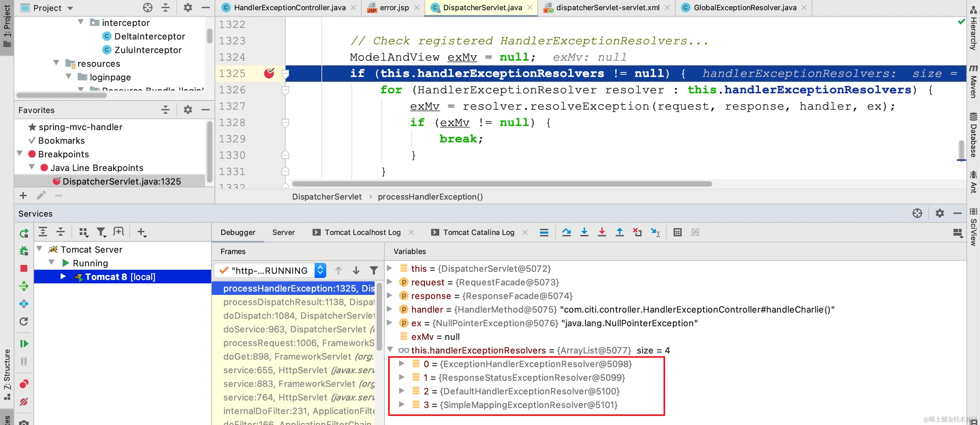Screen dimensions: 980x425
Task: Open the Tomcat Catalina Log tab
Action: (478, 232)
